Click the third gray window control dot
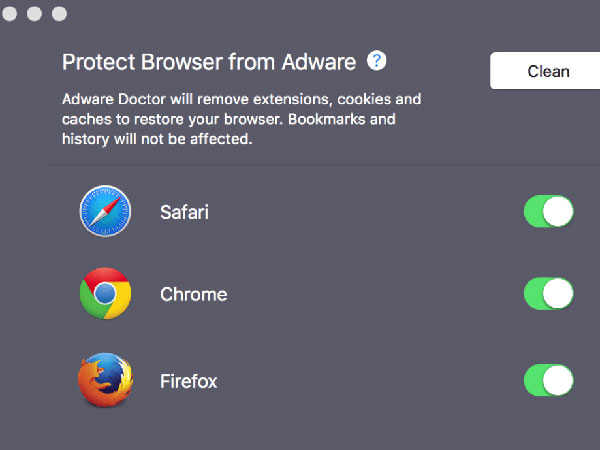The height and width of the screenshot is (450, 600). [x=59, y=14]
